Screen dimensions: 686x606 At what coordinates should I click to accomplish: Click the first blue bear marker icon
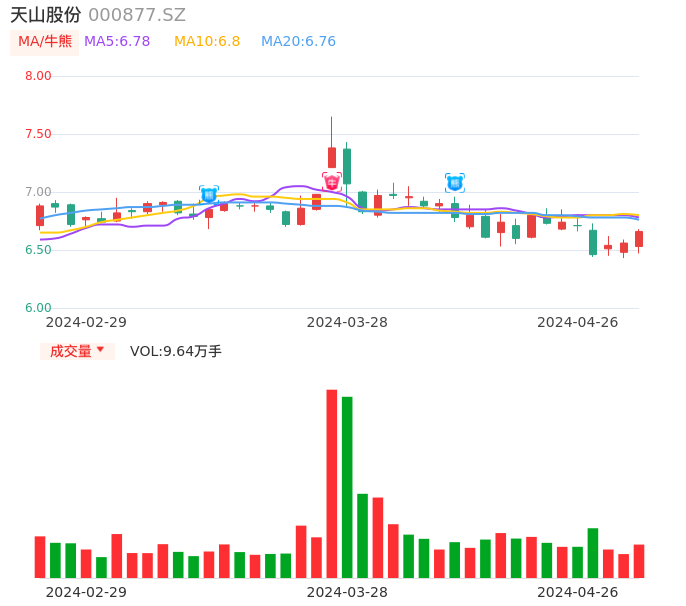(209, 194)
